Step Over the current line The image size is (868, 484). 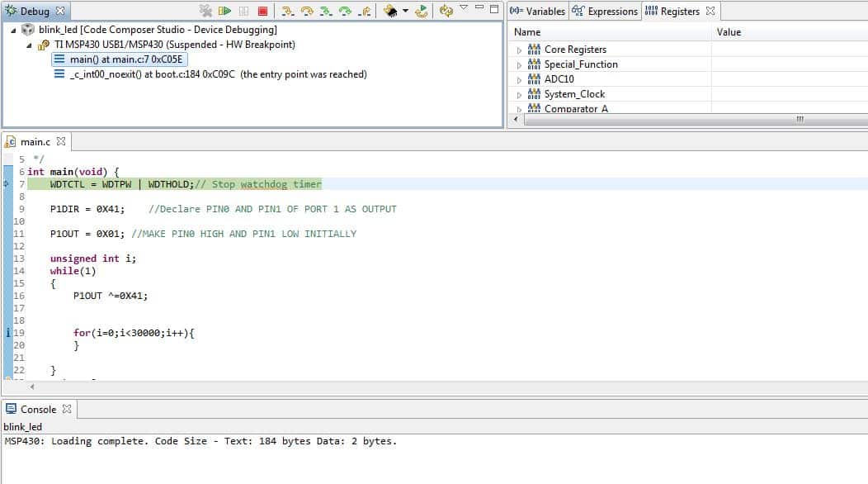308,10
